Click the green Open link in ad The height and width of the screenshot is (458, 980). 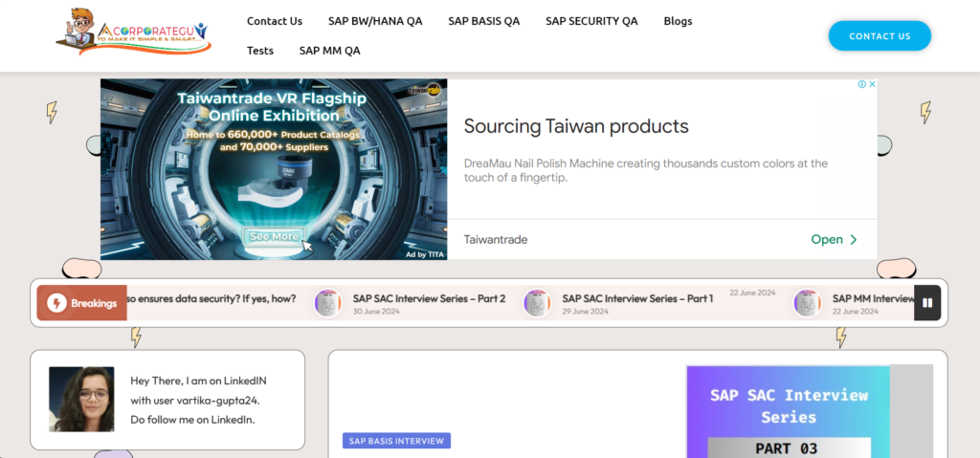[x=827, y=239]
